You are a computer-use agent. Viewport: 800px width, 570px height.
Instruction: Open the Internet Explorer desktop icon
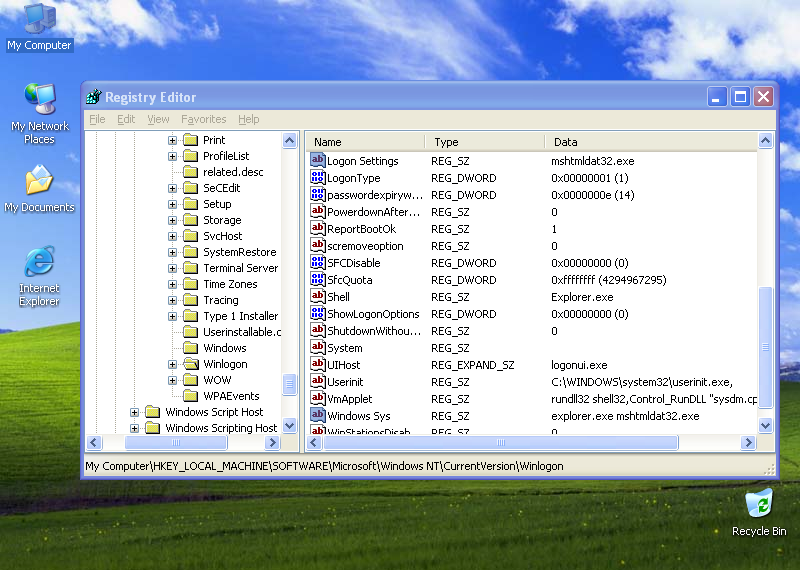point(39,262)
